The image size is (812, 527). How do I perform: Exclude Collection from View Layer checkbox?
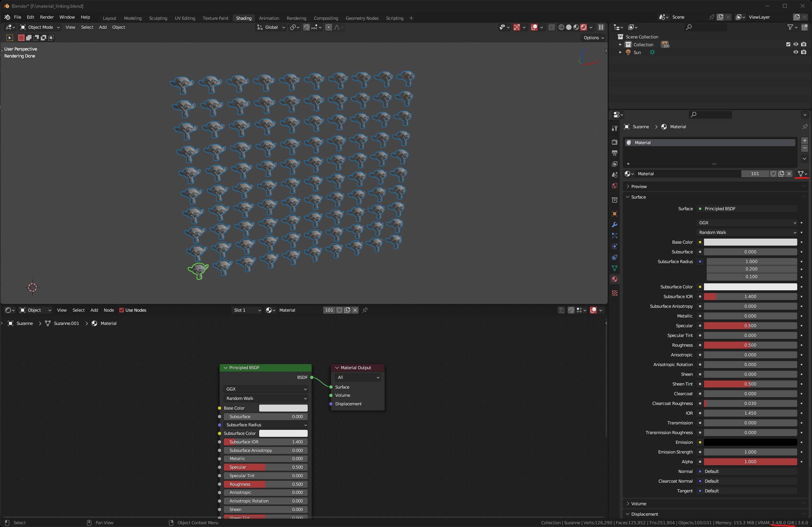[x=788, y=44]
